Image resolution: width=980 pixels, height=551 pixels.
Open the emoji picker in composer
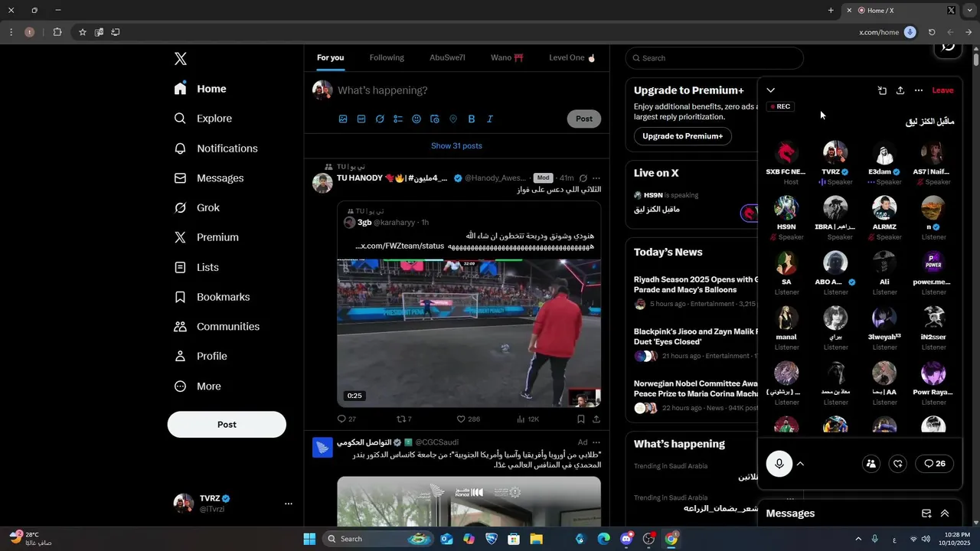416,119
